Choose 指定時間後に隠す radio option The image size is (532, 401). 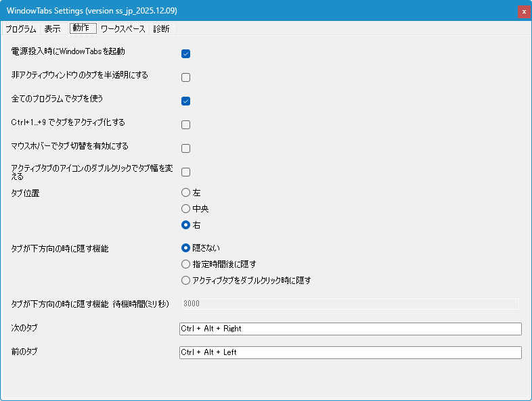[219, 264]
